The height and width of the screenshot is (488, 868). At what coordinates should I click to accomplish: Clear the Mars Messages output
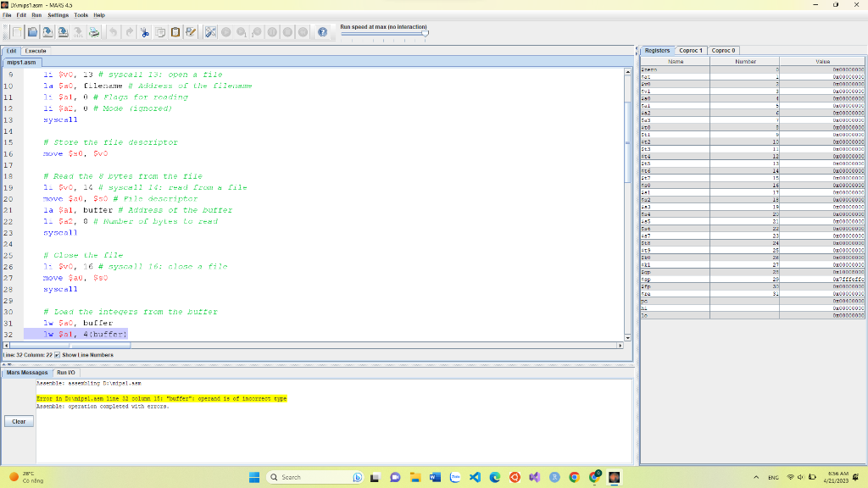point(19,421)
